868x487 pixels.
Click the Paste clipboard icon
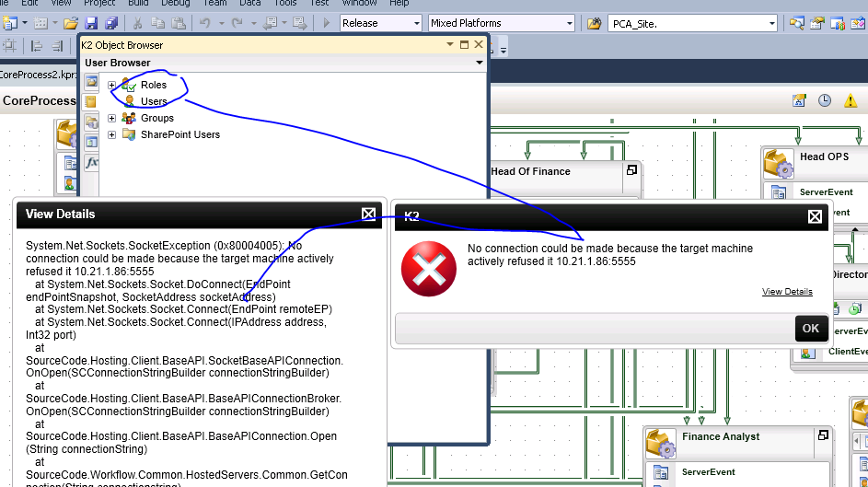coord(179,23)
